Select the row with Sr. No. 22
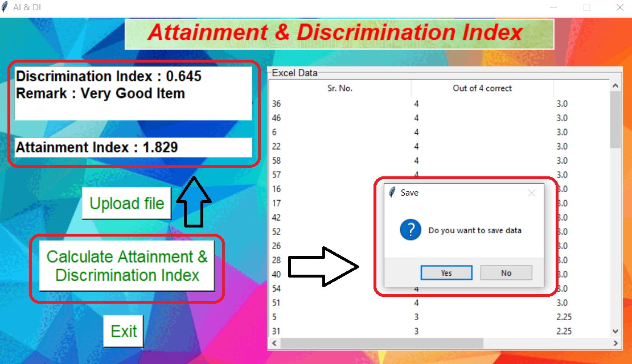 (440, 147)
